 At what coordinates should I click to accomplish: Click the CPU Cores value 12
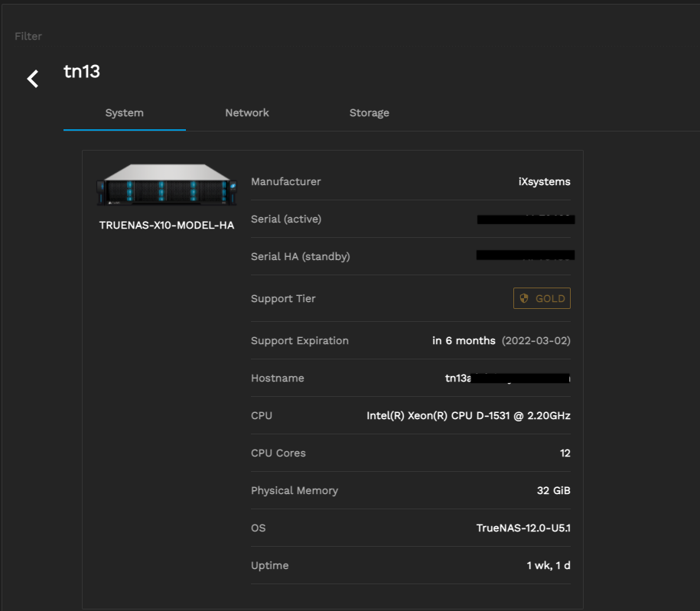coord(565,453)
